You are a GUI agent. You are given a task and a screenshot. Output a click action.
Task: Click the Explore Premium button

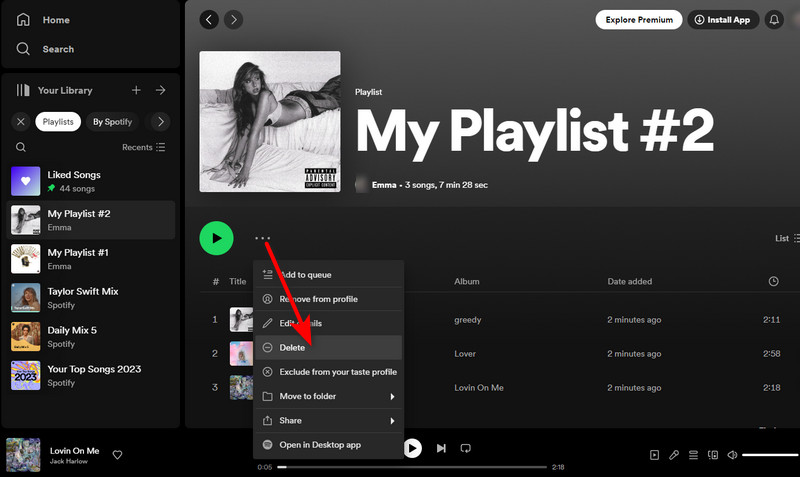tap(639, 20)
